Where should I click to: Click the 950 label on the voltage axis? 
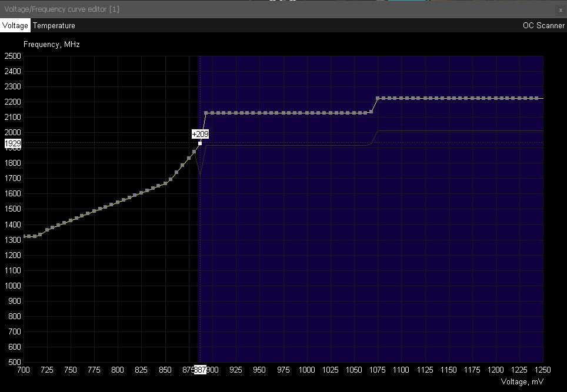point(259,370)
